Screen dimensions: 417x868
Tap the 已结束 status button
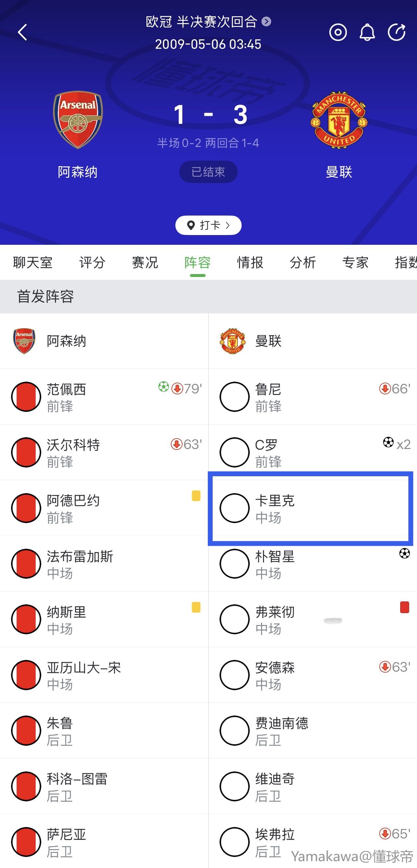coord(208,172)
